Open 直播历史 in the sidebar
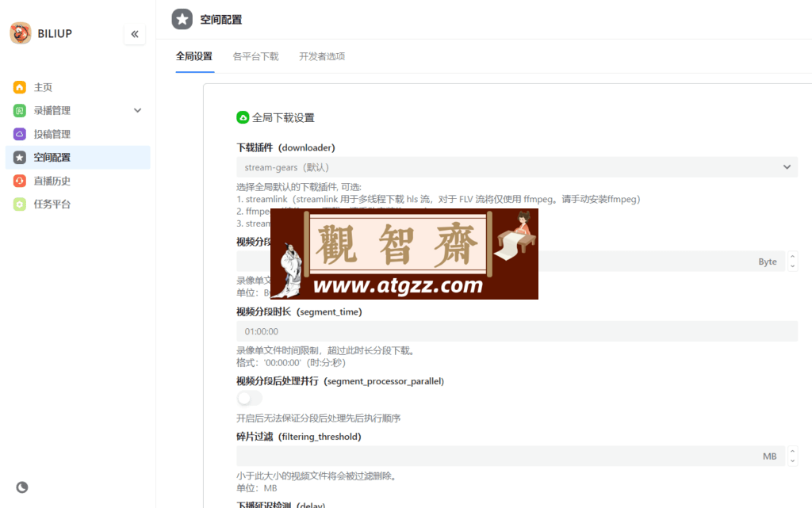 [x=78, y=181]
